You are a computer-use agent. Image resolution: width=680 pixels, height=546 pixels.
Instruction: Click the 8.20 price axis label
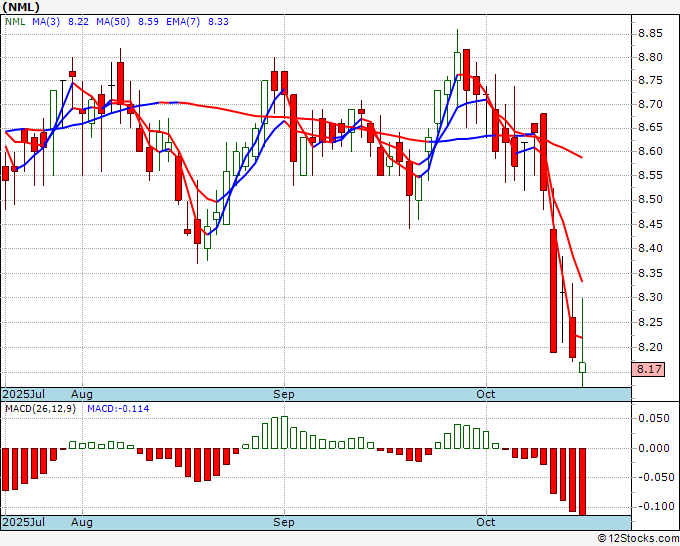pos(650,347)
